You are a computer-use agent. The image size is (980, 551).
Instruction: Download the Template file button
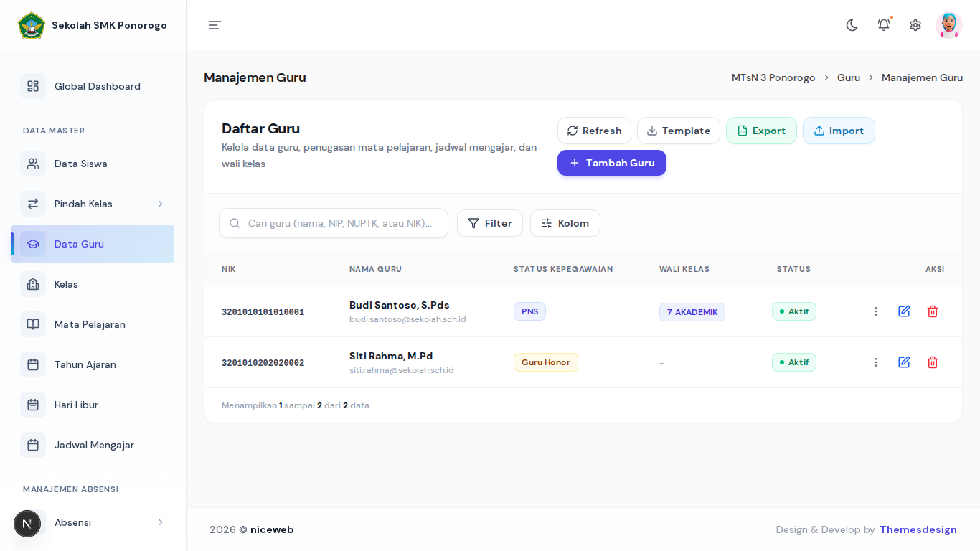click(679, 131)
